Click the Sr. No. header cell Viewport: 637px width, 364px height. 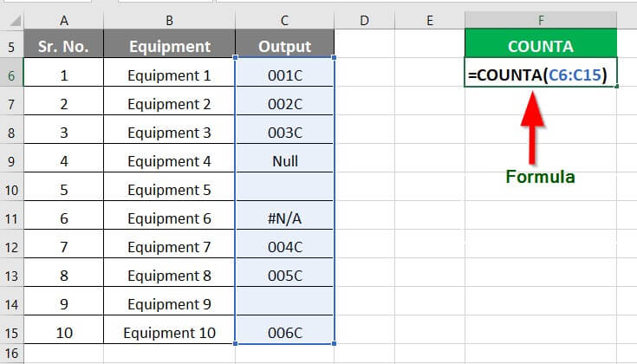click(x=62, y=46)
